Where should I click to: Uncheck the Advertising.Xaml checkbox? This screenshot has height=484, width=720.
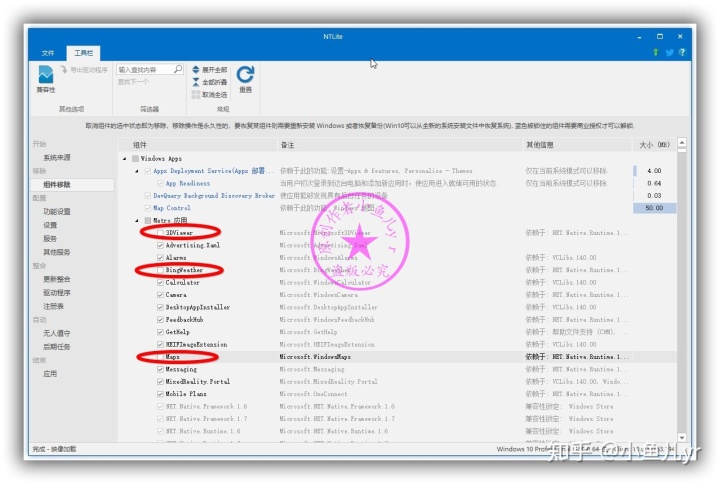pyautogui.click(x=160, y=245)
